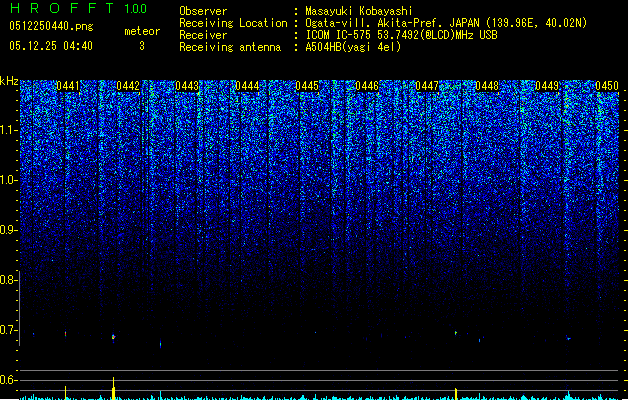Screen dimensions: 629x400
Task: Click the kHz axis unit label
Action: click(x=9, y=81)
